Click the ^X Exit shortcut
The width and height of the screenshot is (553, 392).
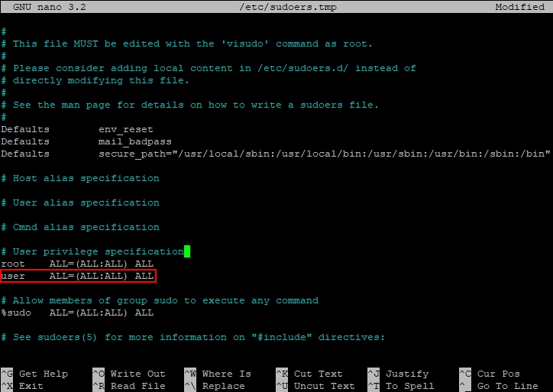[x=22, y=386]
